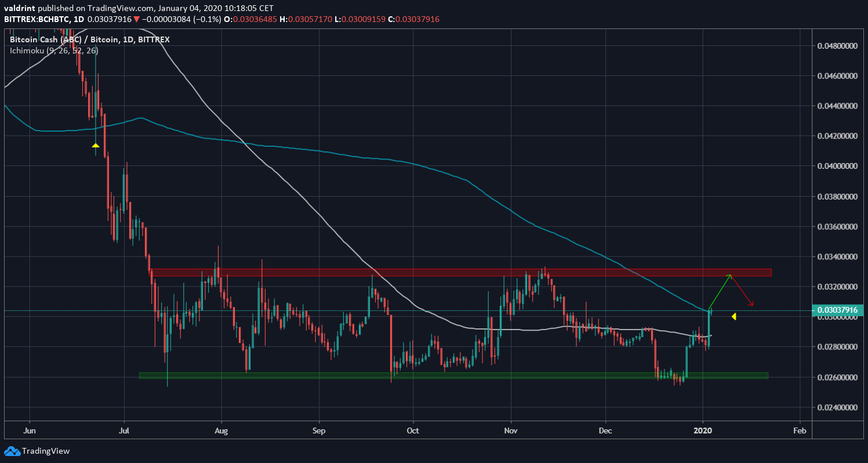This screenshot has height=463, width=868.
Task: Toggle visibility of the Ichimoku indicator legend
Action: [x=52, y=51]
